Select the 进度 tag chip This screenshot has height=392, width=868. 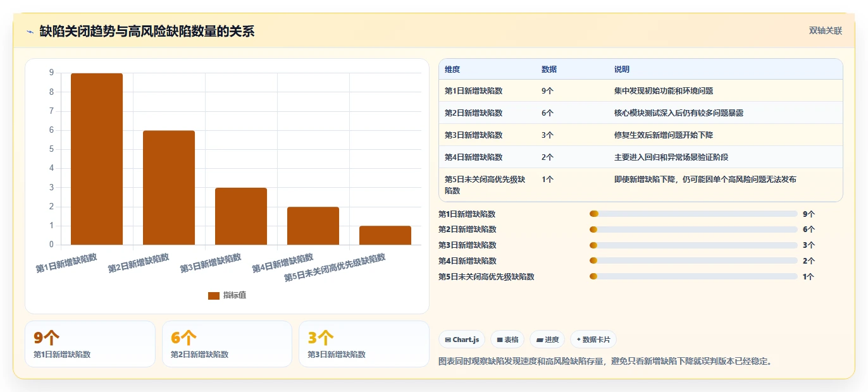pos(547,340)
